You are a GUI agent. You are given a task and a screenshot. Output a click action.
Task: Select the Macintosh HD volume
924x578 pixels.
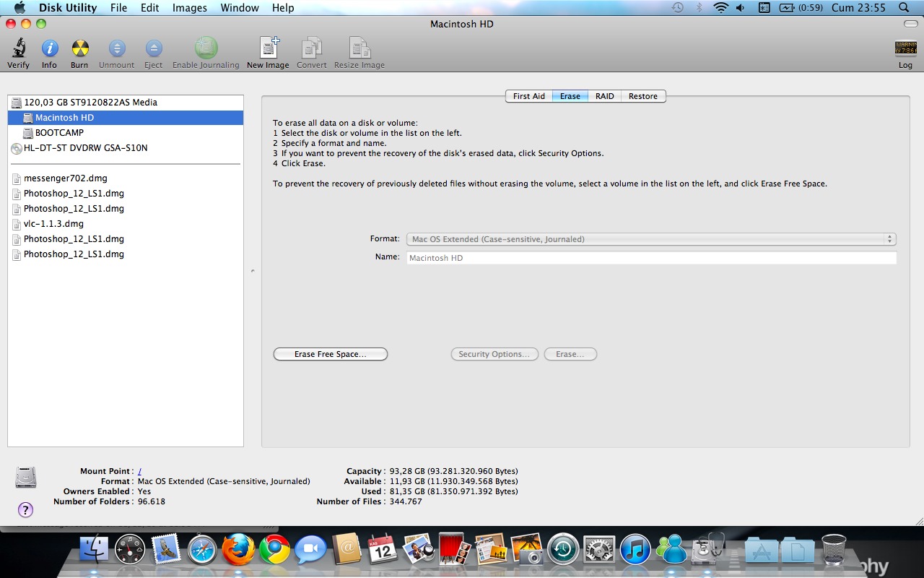click(126, 118)
